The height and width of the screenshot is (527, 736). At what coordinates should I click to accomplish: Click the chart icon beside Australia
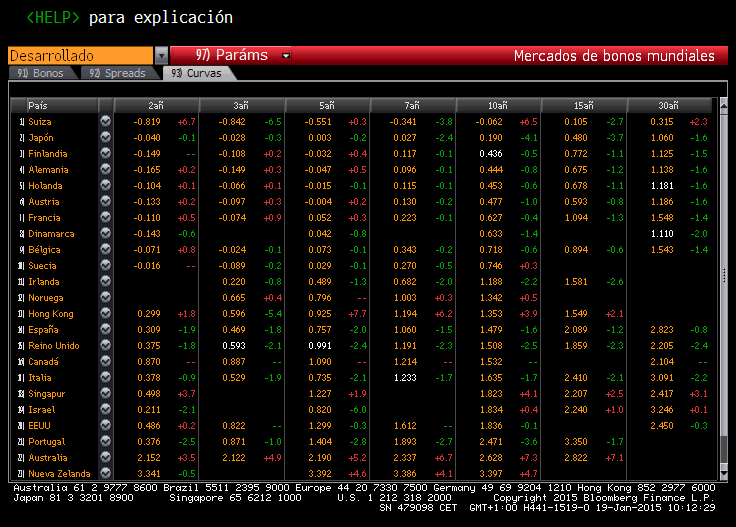click(x=106, y=457)
